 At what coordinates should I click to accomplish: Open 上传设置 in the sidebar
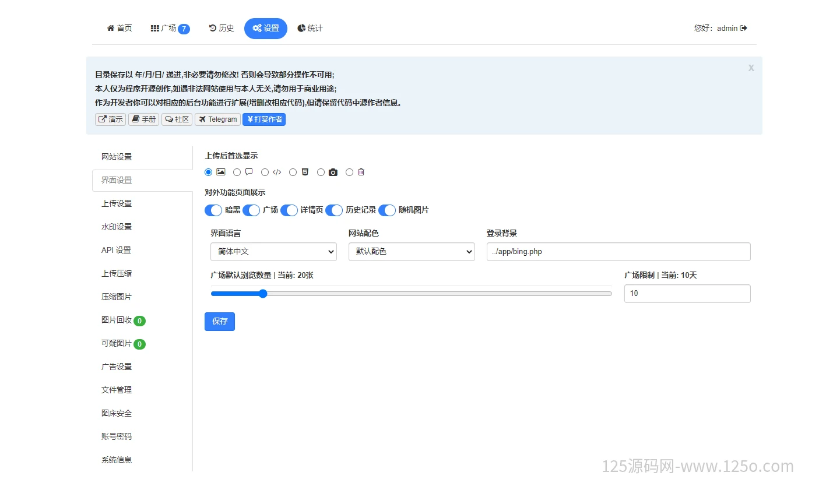pyautogui.click(x=142, y=203)
